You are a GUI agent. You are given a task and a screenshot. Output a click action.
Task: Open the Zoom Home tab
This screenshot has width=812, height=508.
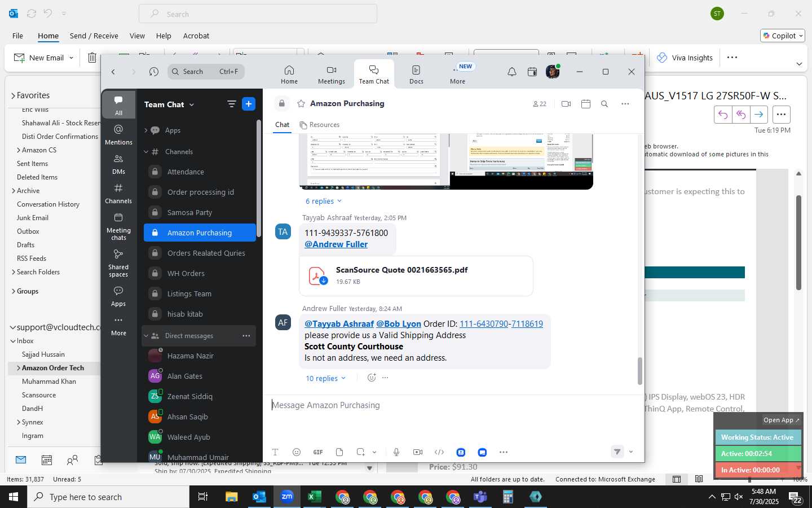(x=289, y=75)
